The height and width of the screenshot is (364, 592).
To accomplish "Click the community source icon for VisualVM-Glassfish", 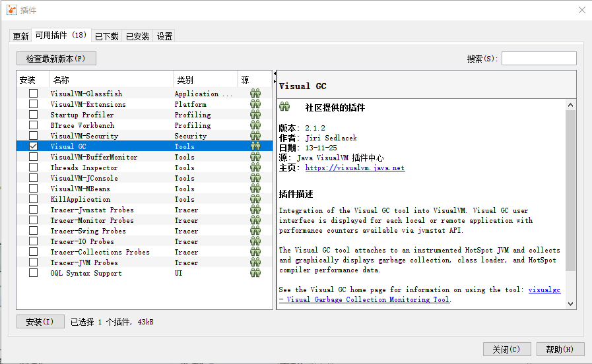I will click(255, 93).
